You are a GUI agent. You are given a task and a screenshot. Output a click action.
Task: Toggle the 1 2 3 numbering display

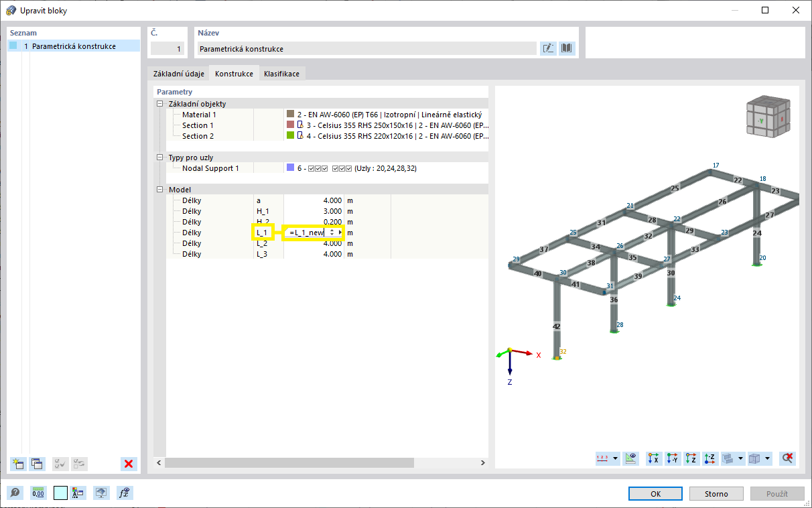602,458
